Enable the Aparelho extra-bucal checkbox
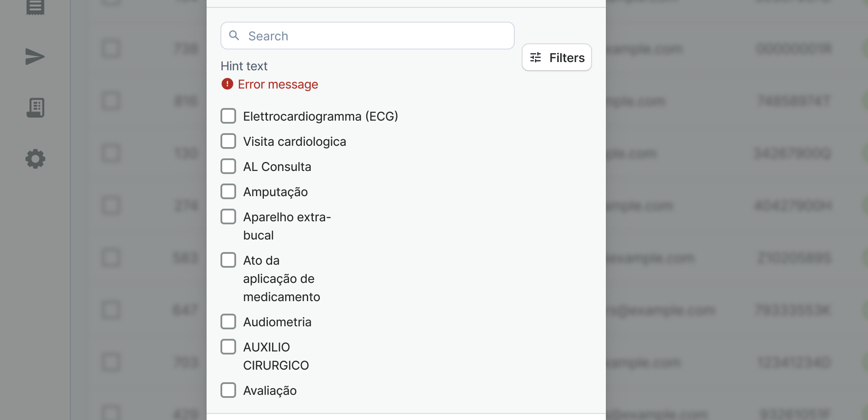Viewport: 868px width, 420px height. [x=228, y=217]
